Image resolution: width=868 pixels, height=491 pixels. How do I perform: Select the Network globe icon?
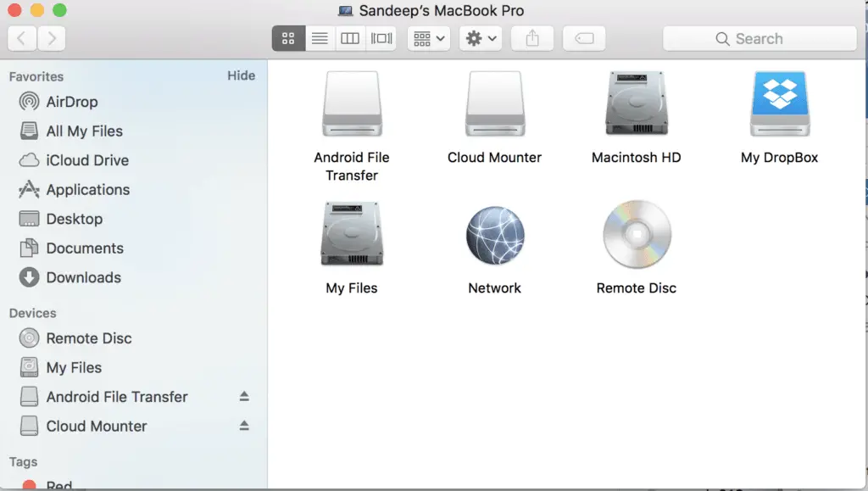tap(495, 235)
